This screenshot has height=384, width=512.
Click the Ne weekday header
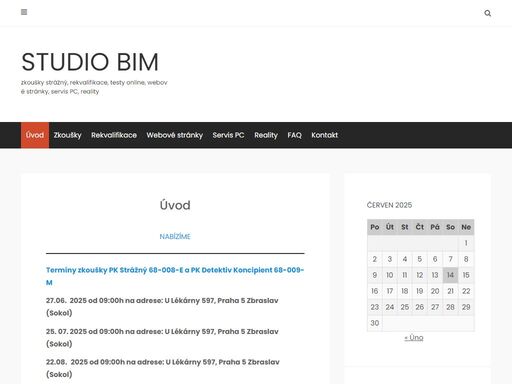tap(466, 227)
